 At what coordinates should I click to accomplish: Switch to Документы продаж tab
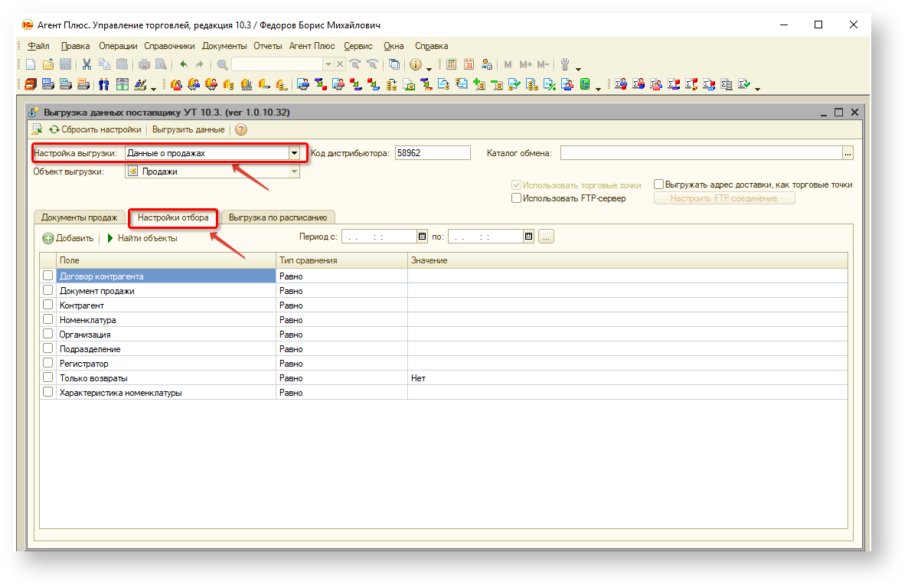(x=80, y=217)
